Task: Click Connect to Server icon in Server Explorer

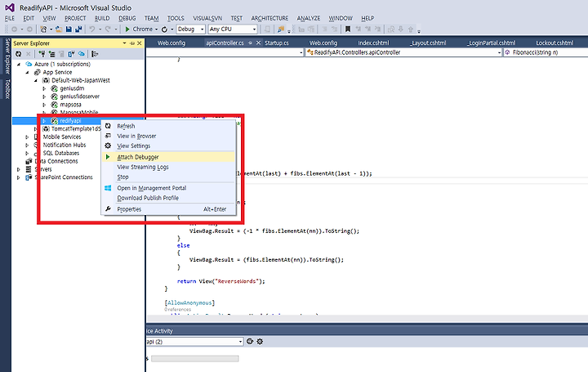Action: click(51, 54)
